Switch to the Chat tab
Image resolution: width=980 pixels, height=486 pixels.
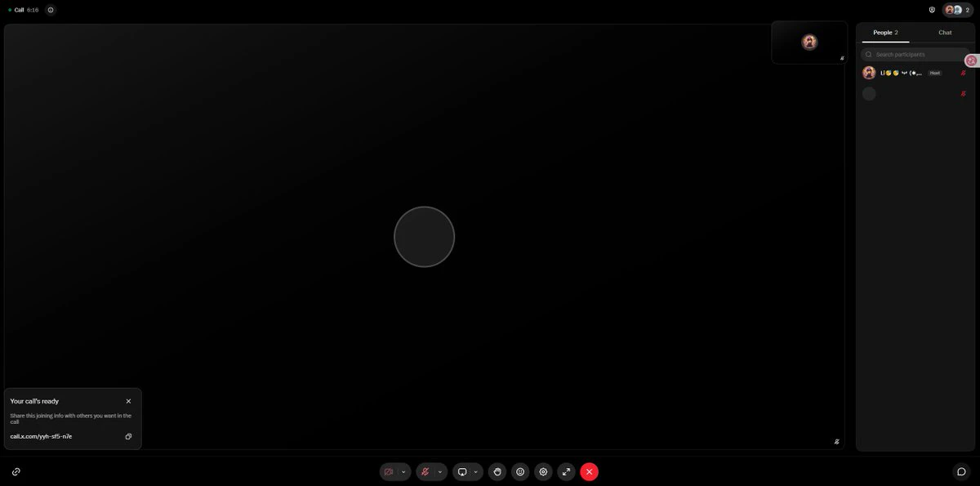coord(945,33)
